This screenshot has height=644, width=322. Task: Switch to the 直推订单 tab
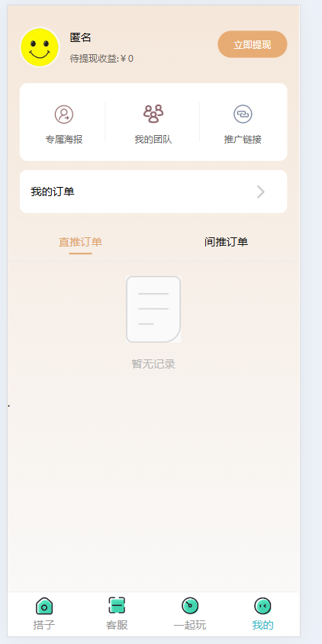81,242
